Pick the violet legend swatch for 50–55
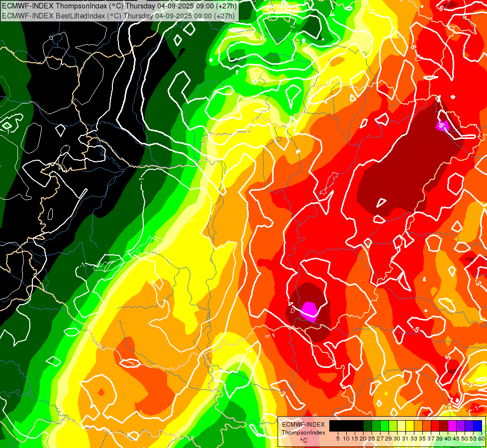 469,426
